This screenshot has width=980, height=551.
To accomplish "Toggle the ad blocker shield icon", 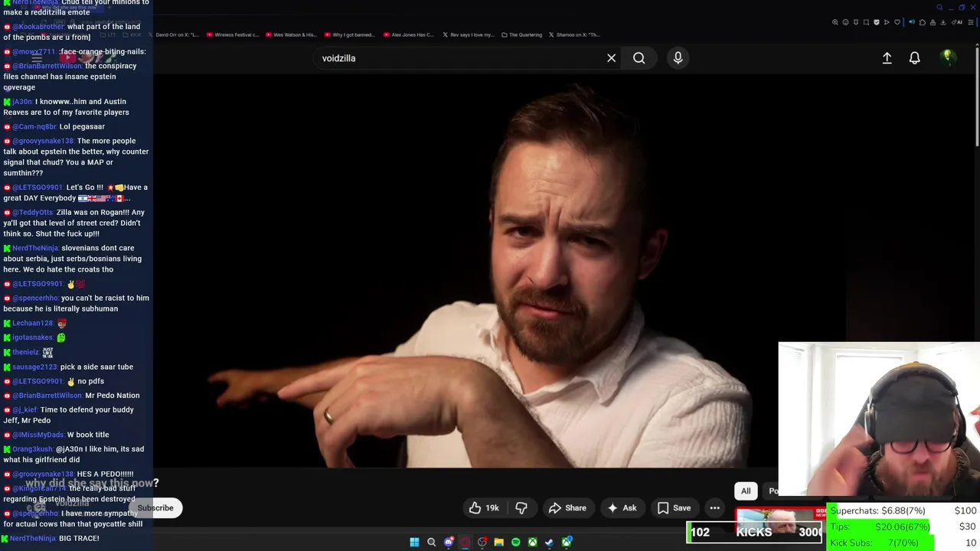I will [x=877, y=22].
